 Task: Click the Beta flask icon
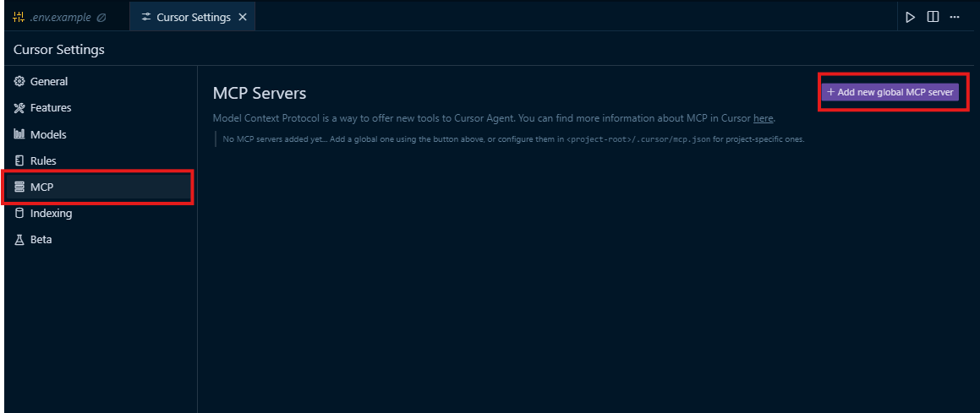(19, 240)
